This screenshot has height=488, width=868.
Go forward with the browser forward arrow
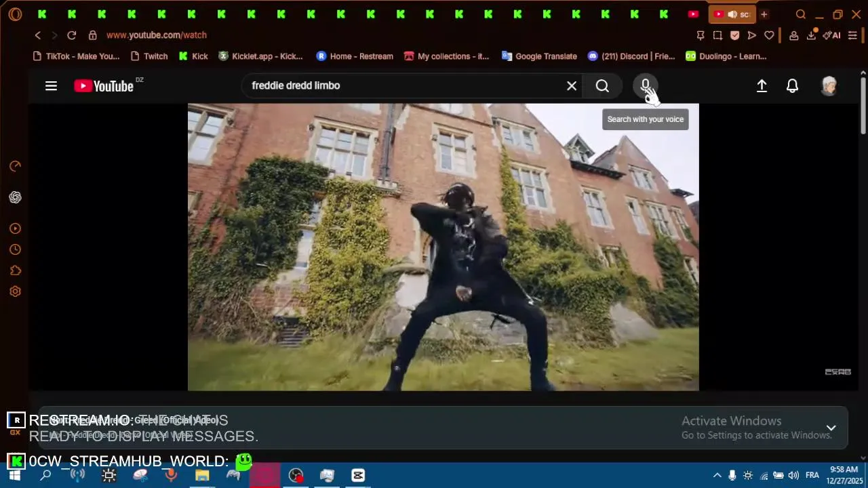(x=54, y=35)
